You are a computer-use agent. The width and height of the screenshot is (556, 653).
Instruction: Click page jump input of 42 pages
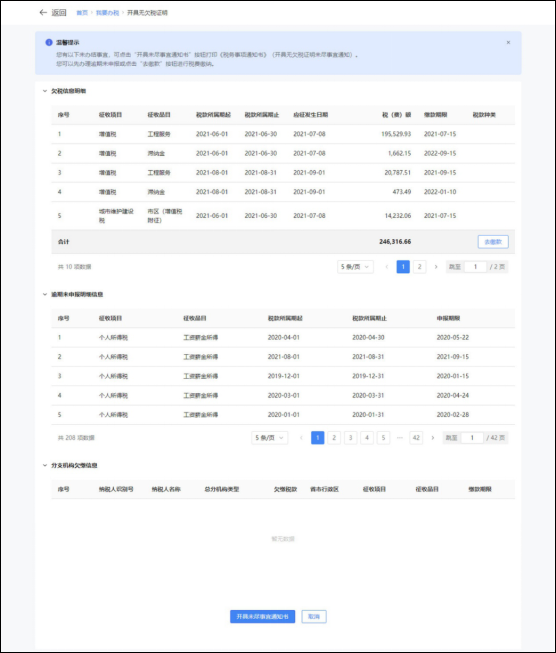click(472, 438)
